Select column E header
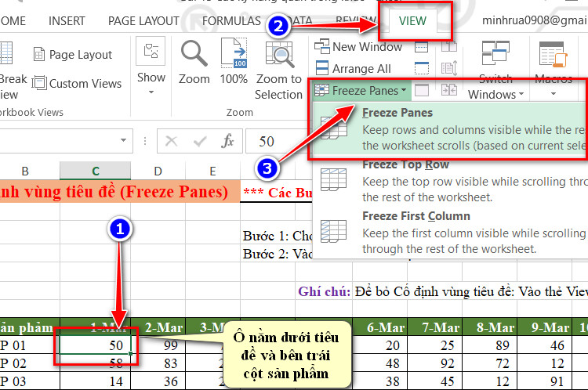The image size is (588, 390). (212, 172)
